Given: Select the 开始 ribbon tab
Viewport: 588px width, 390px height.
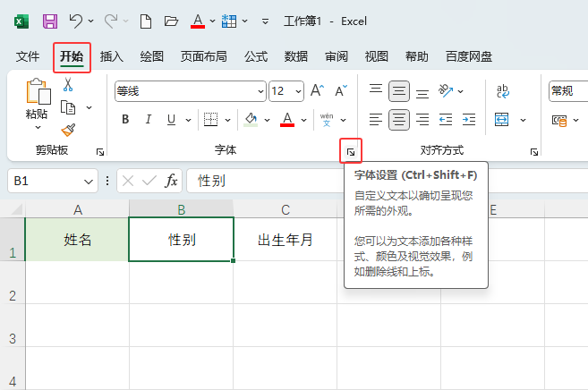Looking at the screenshot, I should tap(72, 57).
